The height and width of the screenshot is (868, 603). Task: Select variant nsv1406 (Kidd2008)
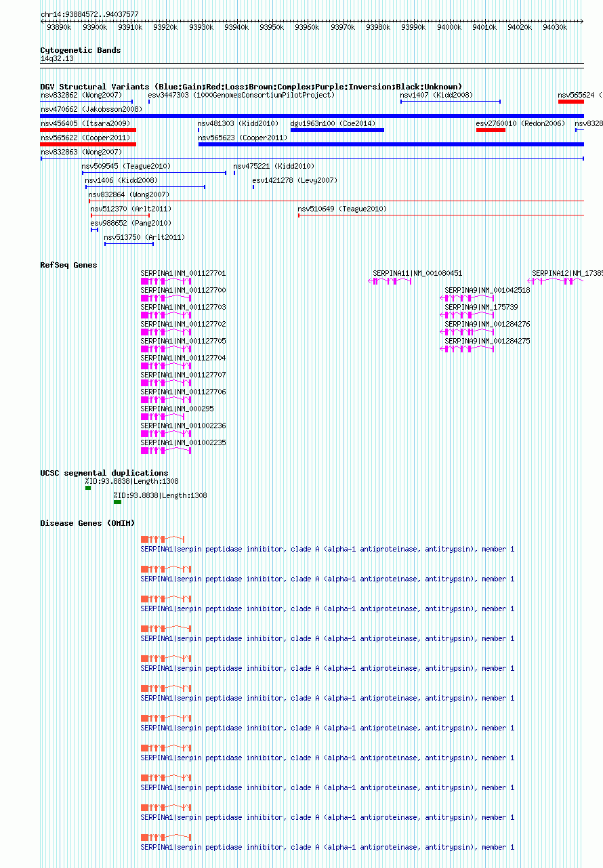[x=121, y=181]
